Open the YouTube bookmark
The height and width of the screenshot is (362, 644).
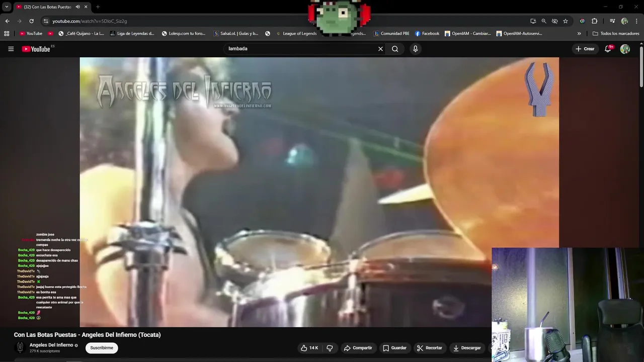(31, 34)
